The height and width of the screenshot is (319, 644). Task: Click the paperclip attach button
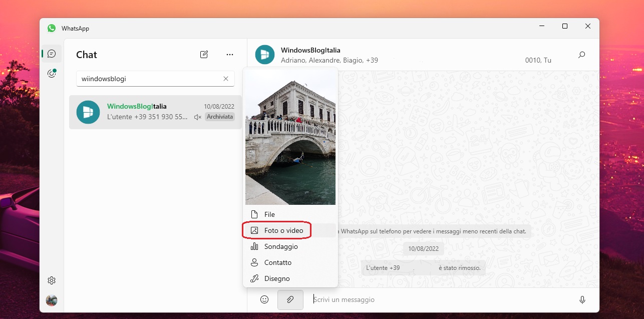[x=290, y=299]
